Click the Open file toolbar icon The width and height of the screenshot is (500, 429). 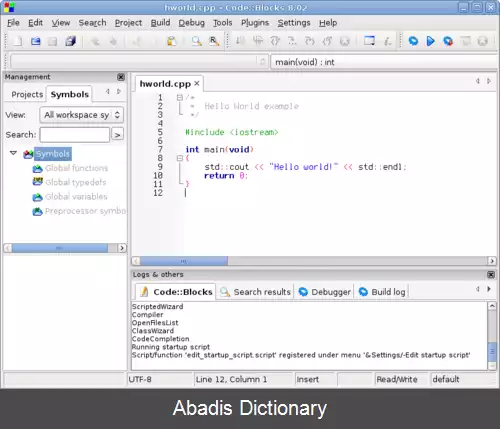point(35,41)
